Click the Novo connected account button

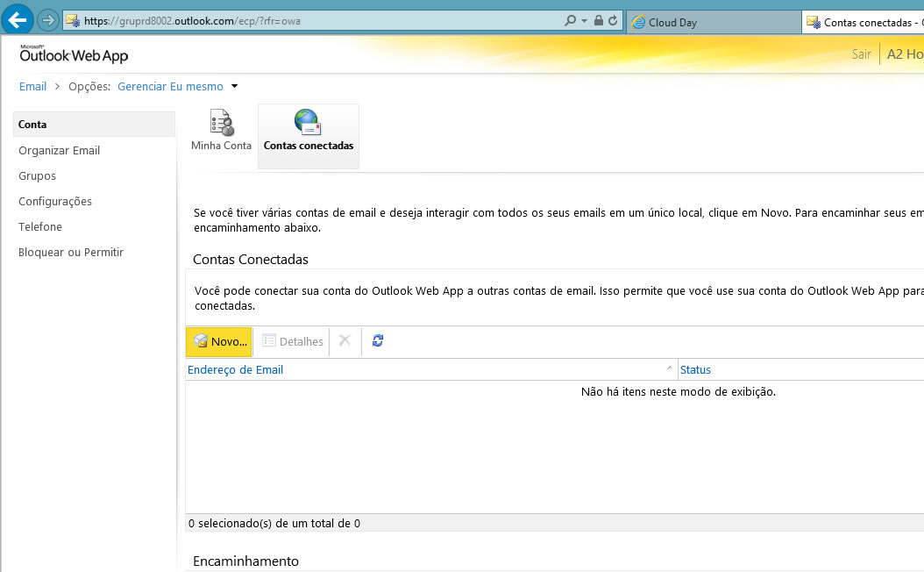219,341
